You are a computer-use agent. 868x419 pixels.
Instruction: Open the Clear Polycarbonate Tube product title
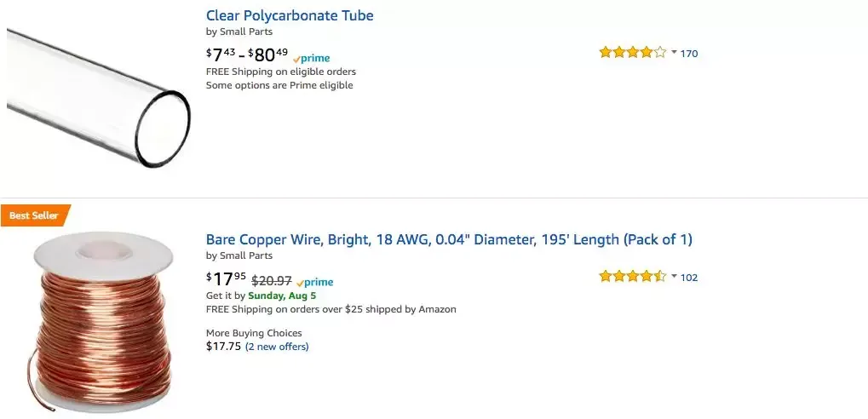click(290, 15)
